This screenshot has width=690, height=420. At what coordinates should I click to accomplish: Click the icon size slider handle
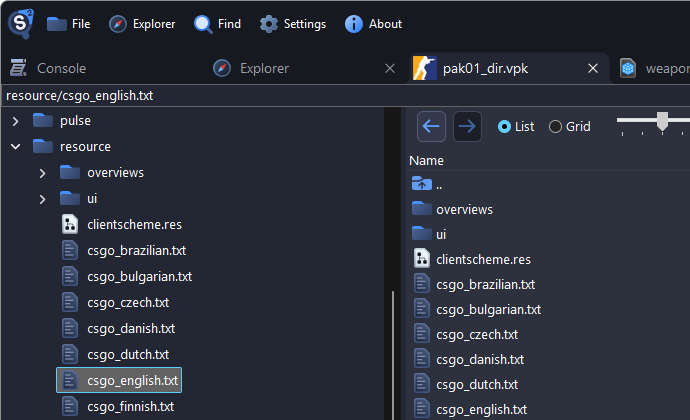pyautogui.click(x=662, y=121)
